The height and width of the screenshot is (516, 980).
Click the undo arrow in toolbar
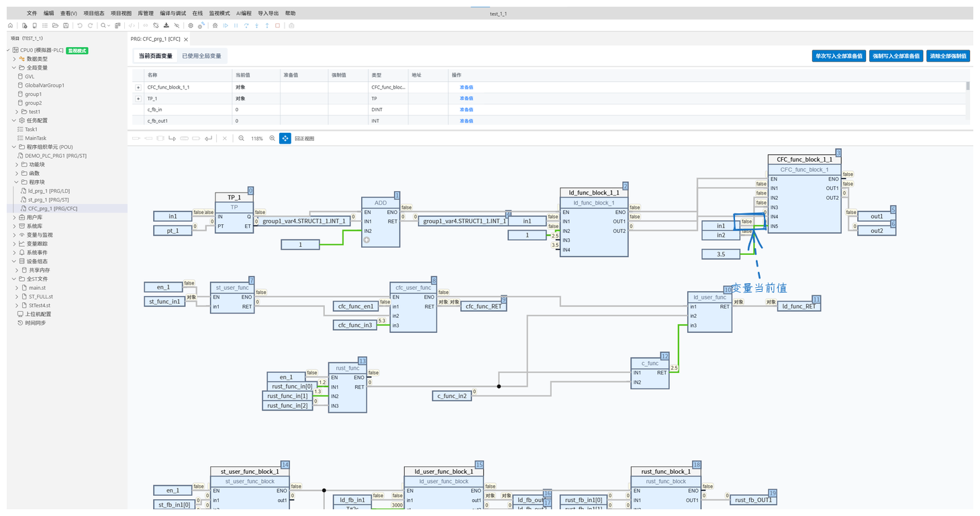coord(80,25)
